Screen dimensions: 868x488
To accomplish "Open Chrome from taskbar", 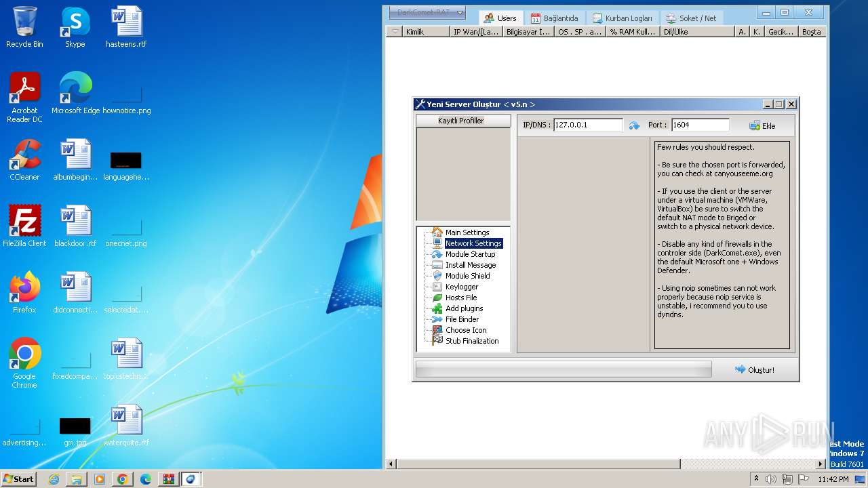I will [122, 479].
